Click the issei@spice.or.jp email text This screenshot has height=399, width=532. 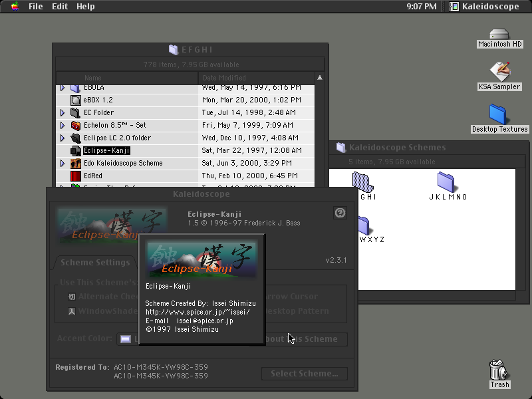pyautogui.click(x=205, y=321)
